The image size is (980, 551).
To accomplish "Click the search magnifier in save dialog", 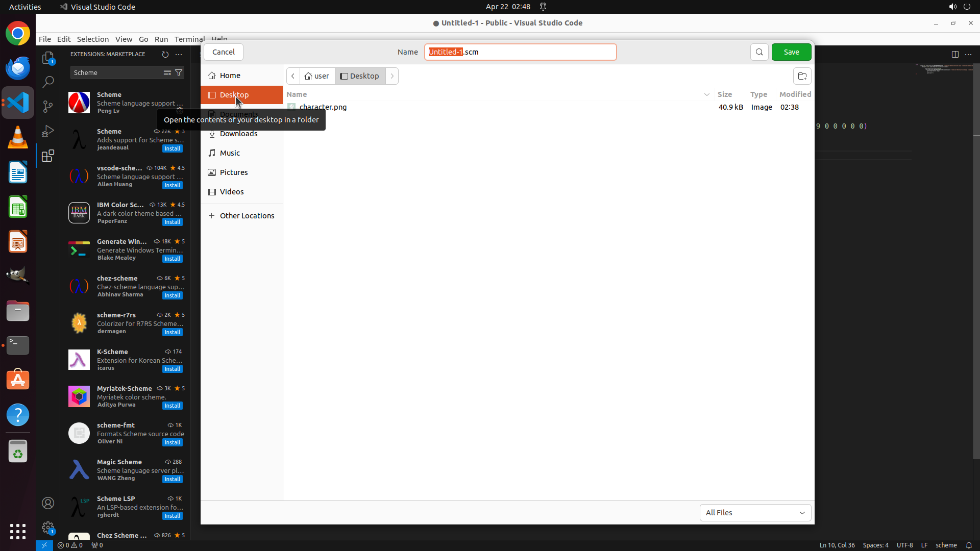I will click(759, 52).
